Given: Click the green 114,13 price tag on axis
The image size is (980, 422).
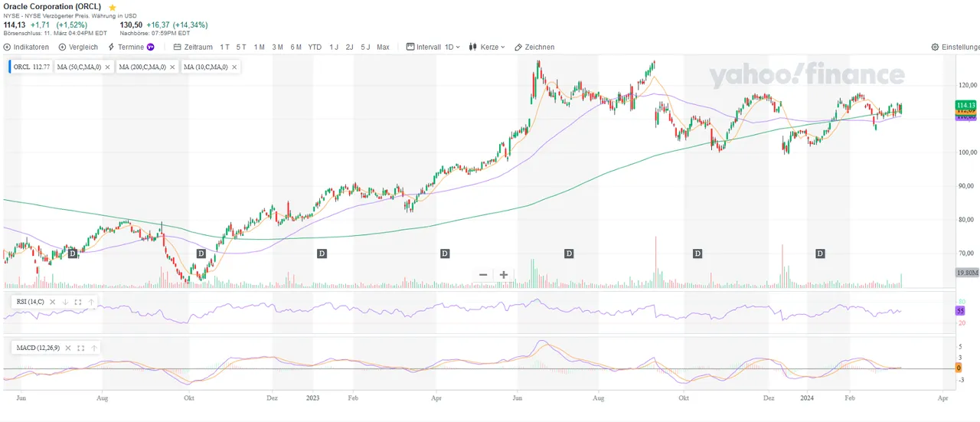Looking at the screenshot, I should 966,105.
